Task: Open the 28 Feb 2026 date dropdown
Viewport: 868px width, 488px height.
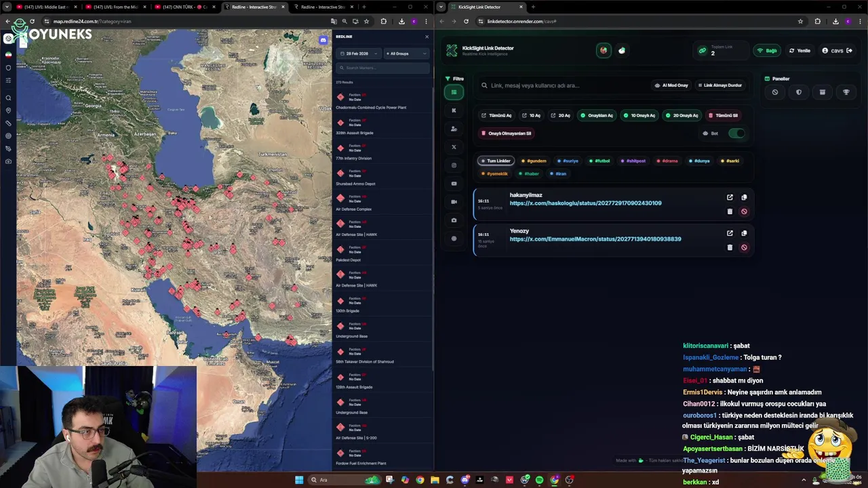Action: (359, 54)
